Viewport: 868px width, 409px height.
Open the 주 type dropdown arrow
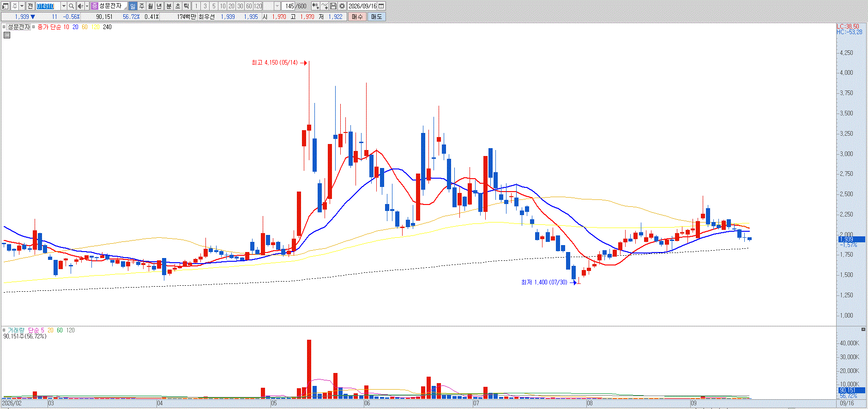(22, 6)
